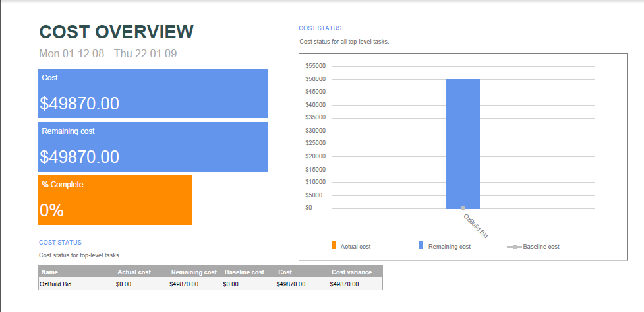Click the Remaining cost table column header
Image resolution: width=644 pixels, height=312 pixels.
[194, 272]
